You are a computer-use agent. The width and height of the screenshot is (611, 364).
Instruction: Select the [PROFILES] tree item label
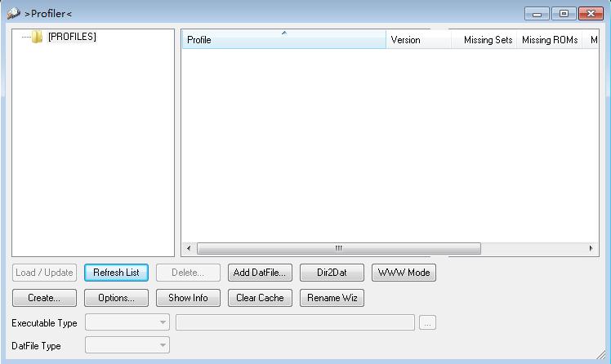[x=72, y=37]
